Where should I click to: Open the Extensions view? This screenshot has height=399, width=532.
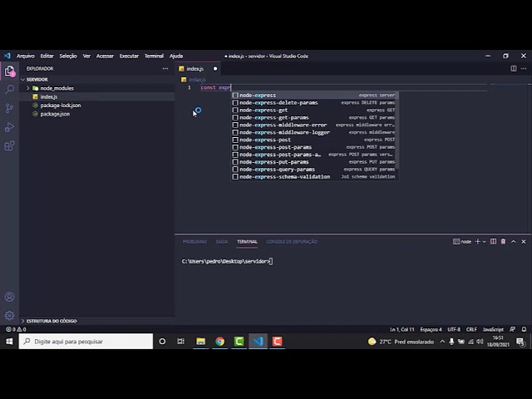click(9, 146)
